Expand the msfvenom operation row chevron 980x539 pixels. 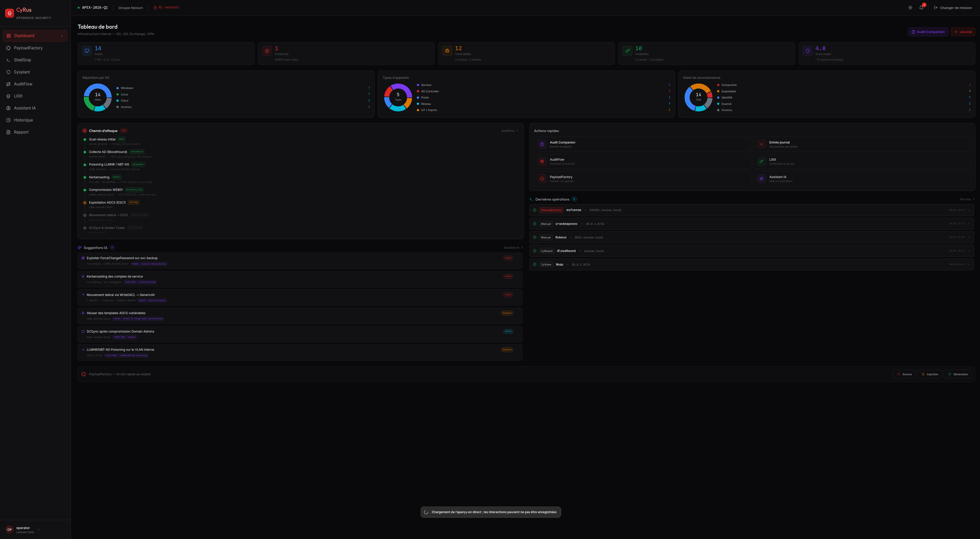tap(968, 210)
